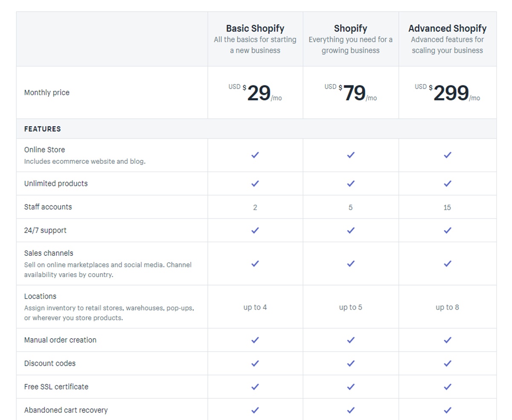Viewport: 512px width, 420px height.
Task: Click Online Store checkmark under Advanced Shopify
Action: [448, 155]
